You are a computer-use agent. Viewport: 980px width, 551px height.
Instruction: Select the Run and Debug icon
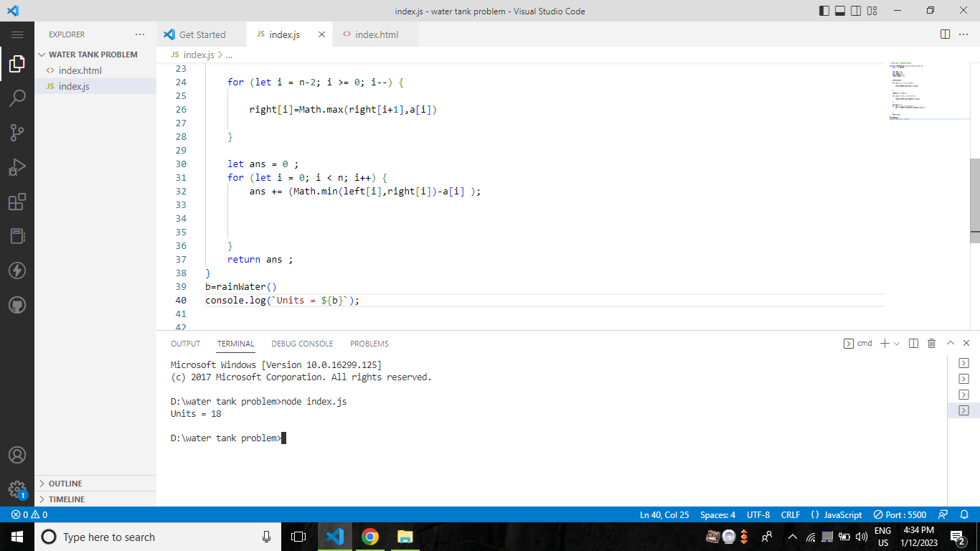coord(17,166)
